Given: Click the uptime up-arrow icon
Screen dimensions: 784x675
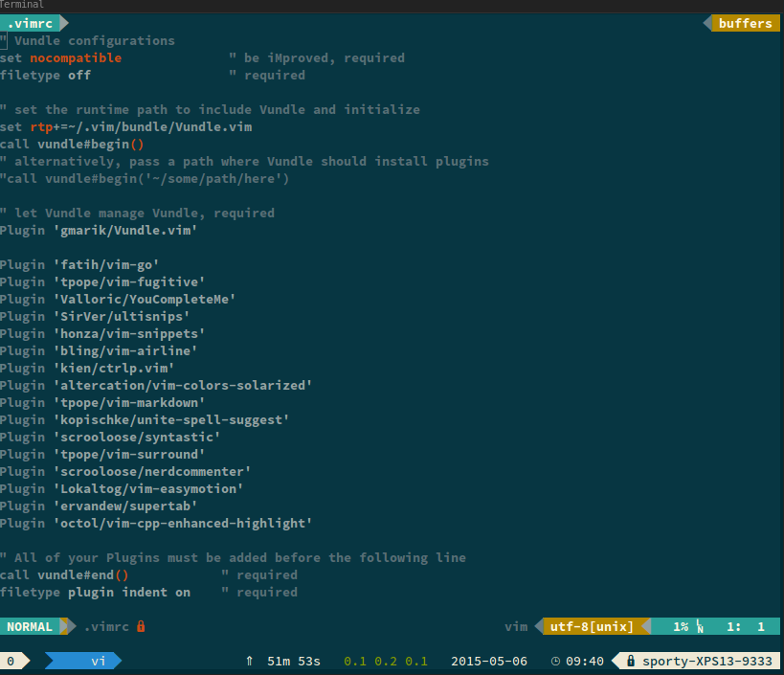Looking at the screenshot, I should coord(250,661).
